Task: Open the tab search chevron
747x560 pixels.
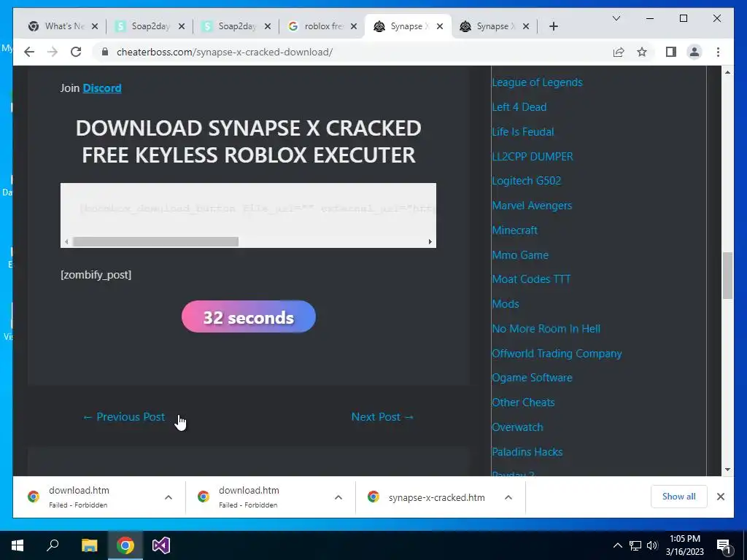Action: point(616,18)
